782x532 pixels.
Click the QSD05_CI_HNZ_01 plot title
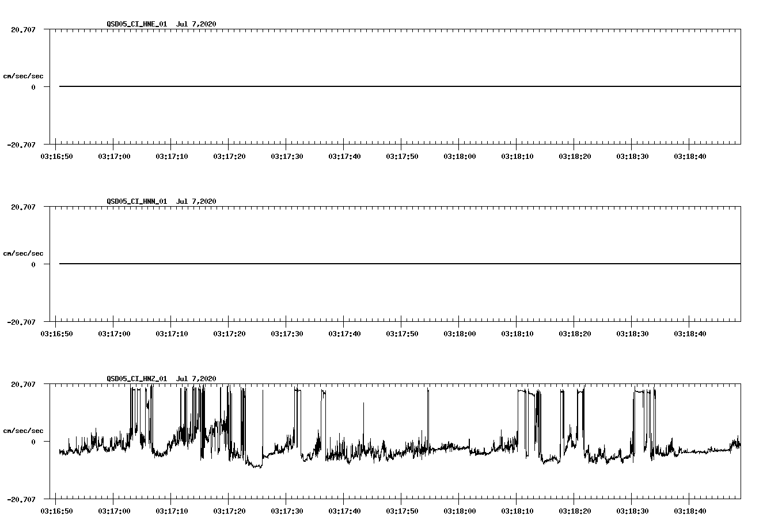coord(161,379)
